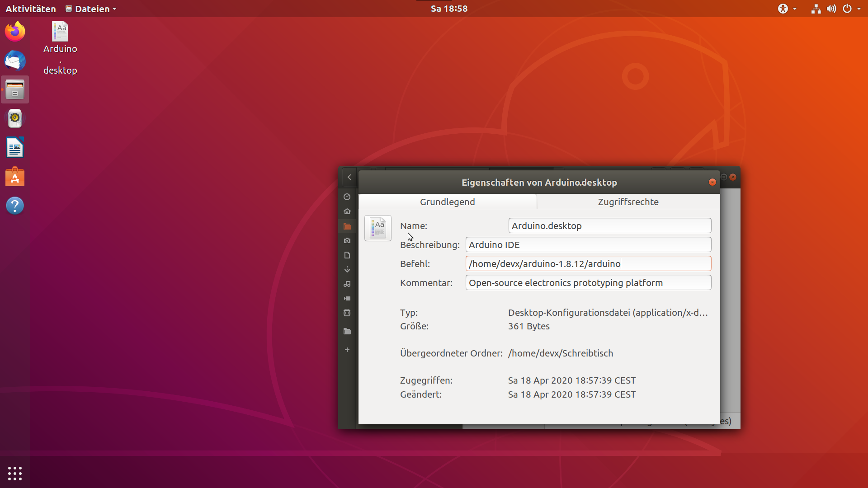Click Other Locations plus icon in sidebar
Image resolution: width=868 pixels, height=488 pixels.
(347, 350)
